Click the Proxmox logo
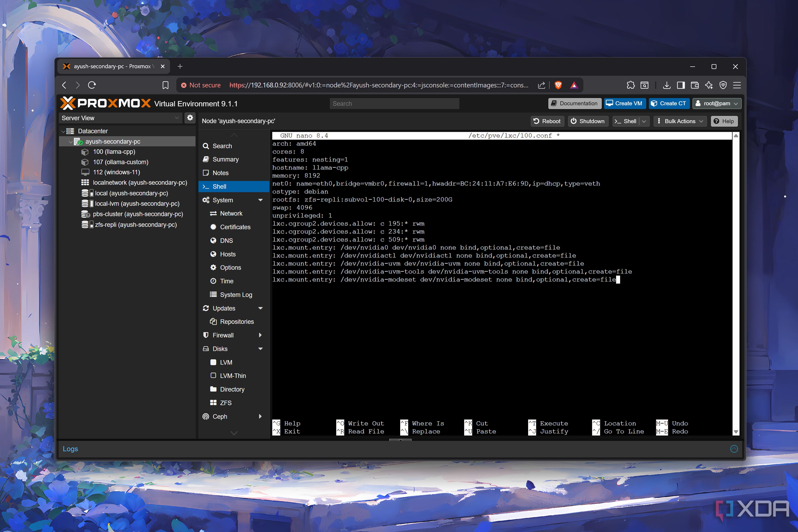The width and height of the screenshot is (798, 532). tap(105, 103)
